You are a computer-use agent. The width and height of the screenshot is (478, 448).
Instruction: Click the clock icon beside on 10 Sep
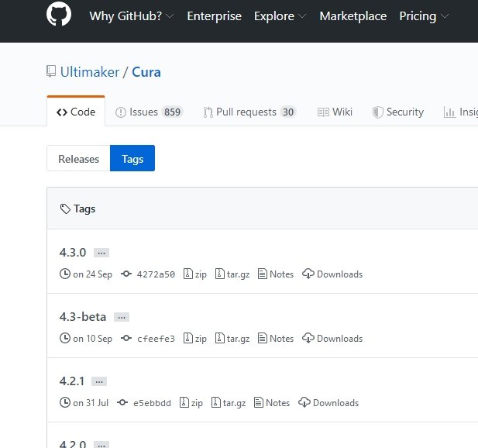[65, 338]
